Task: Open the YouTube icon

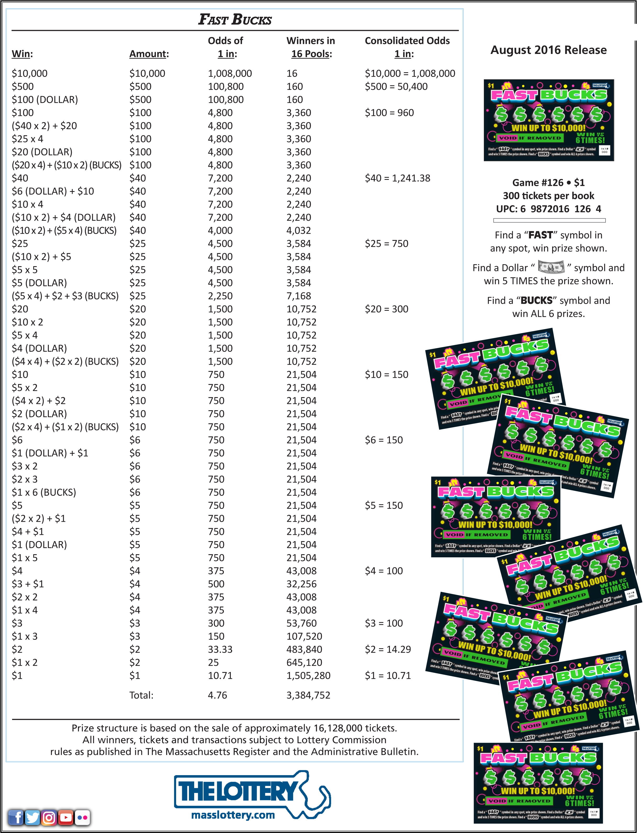Action: click(x=66, y=817)
